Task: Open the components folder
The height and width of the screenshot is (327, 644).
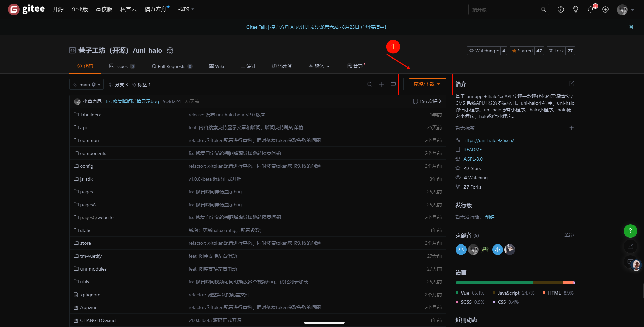Action: (93, 153)
